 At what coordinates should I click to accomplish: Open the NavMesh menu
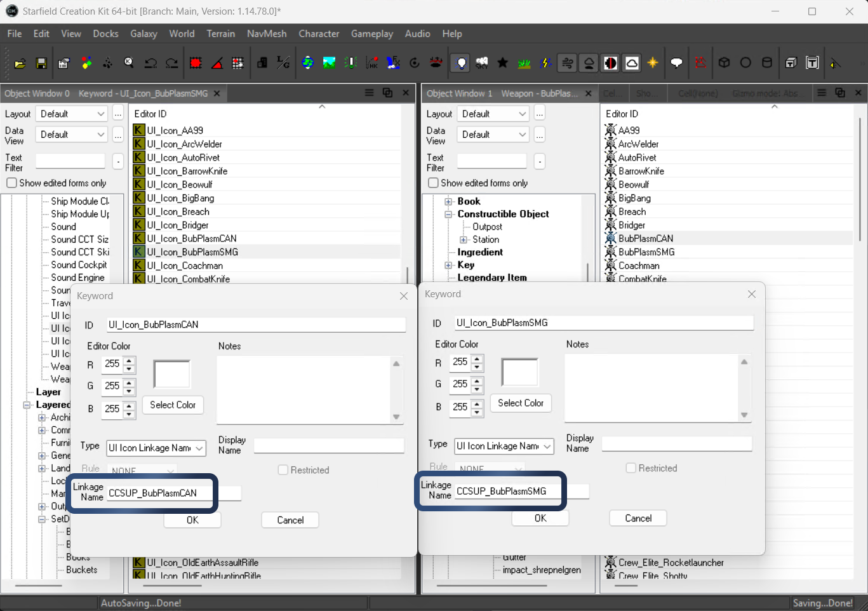(267, 34)
